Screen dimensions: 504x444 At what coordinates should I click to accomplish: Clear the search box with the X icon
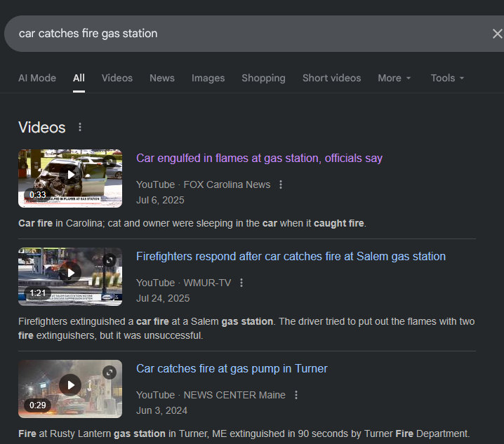[x=497, y=34]
